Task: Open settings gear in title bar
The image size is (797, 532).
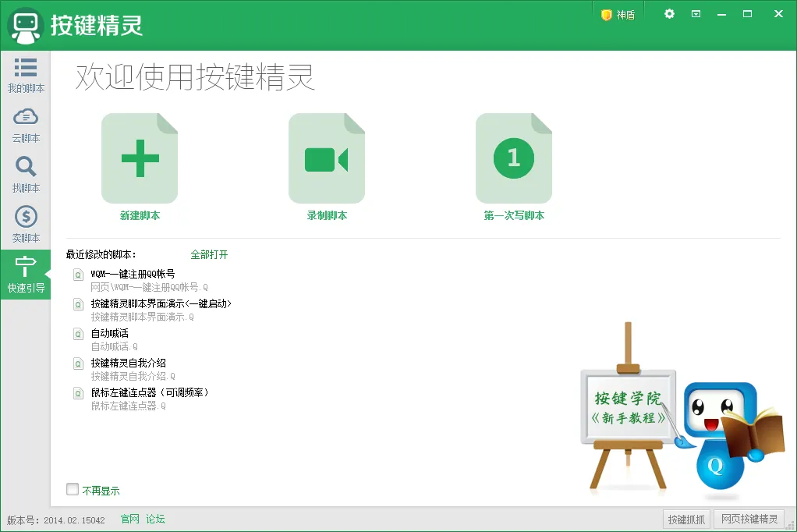Action: (669, 14)
